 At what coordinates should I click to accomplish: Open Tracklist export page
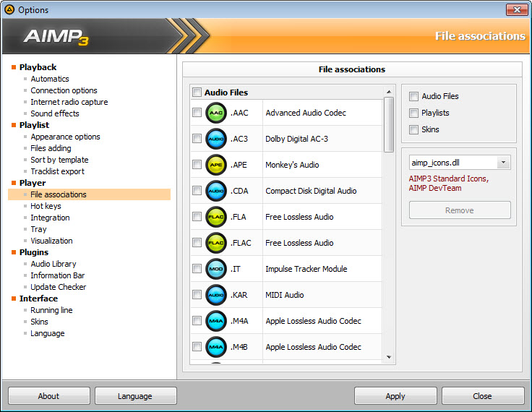click(x=57, y=171)
